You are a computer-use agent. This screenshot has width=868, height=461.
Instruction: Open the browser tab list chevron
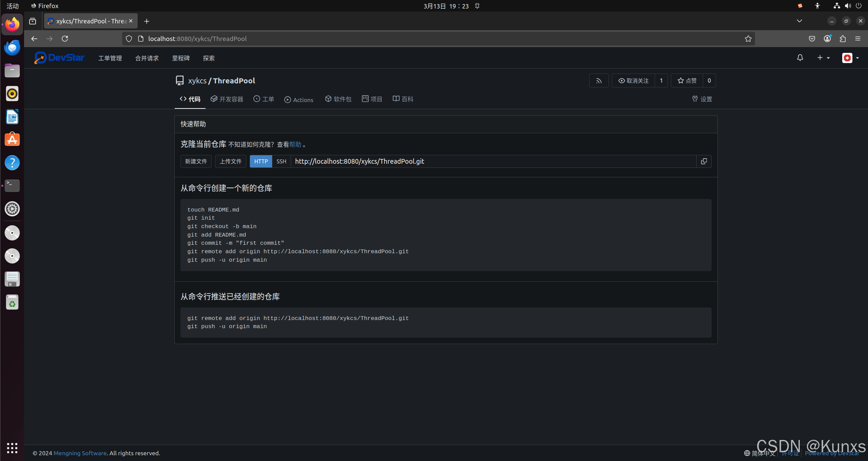799,21
